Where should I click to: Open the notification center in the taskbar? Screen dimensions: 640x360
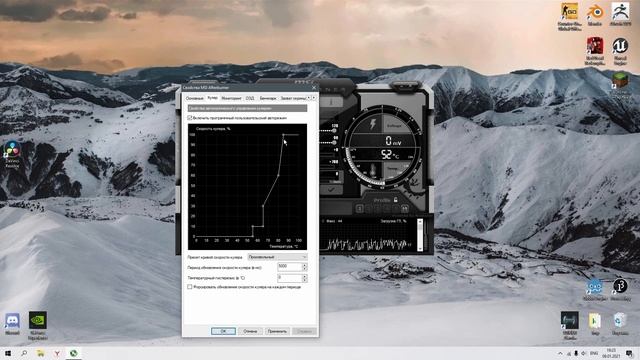(629, 353)
